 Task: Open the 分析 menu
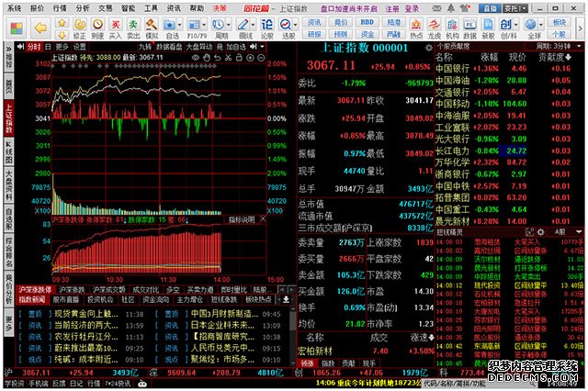(83, 8)
